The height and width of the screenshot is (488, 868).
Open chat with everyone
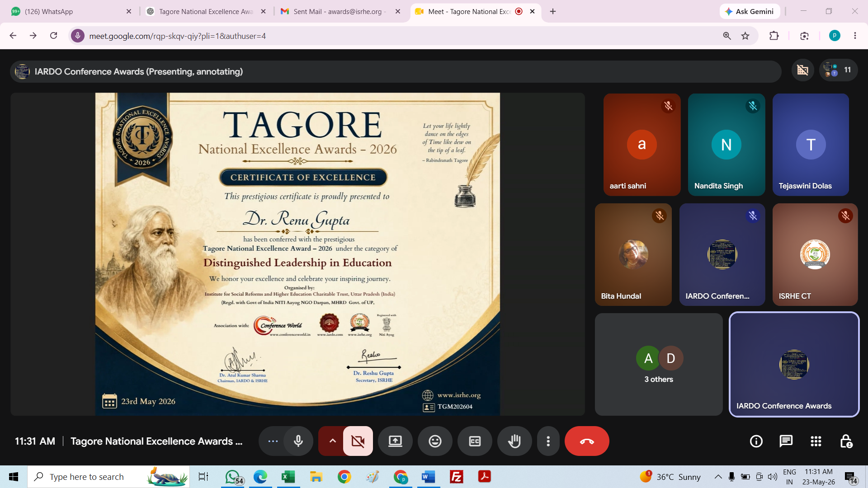(786, 441)
